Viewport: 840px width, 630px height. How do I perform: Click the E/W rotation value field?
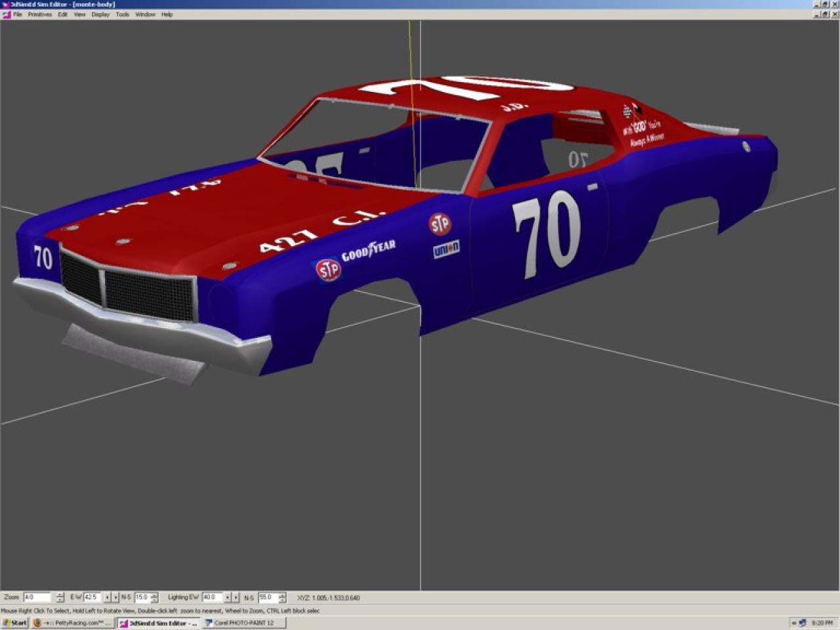click(91, 597)
